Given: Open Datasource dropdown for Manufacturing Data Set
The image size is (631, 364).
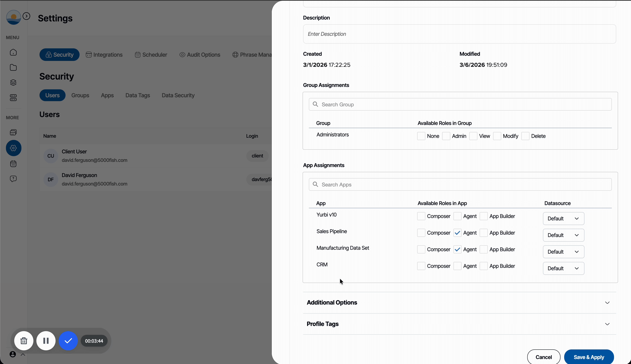Looking at the screenshot, I should [563, 252].
